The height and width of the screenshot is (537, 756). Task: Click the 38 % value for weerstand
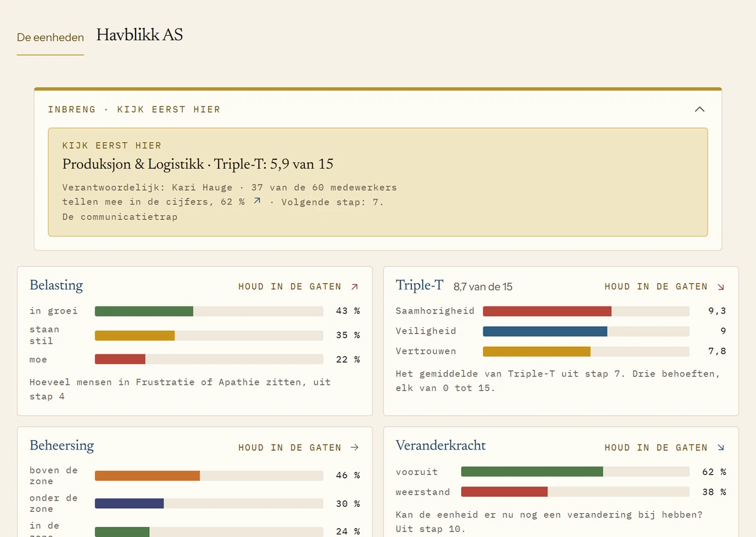(714, 492)
